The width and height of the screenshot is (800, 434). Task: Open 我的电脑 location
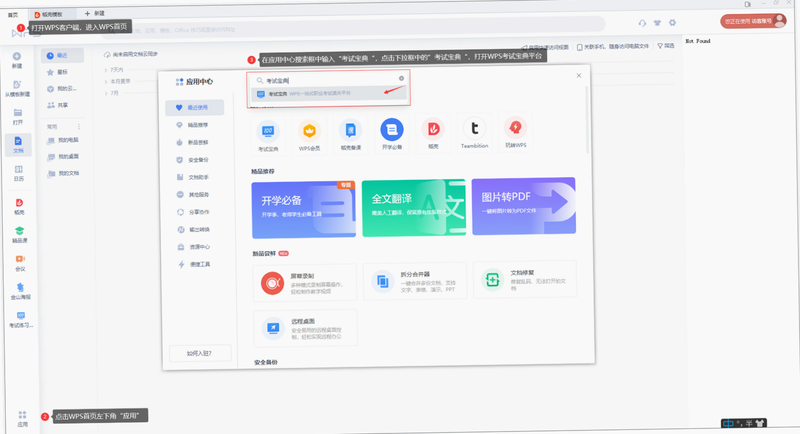(x=64, y=140)
